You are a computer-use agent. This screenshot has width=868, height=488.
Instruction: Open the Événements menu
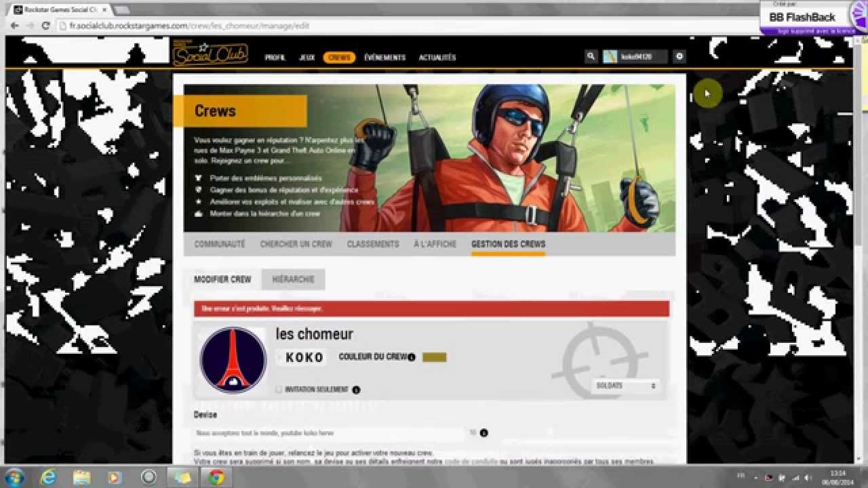click(x=384, y=58)
